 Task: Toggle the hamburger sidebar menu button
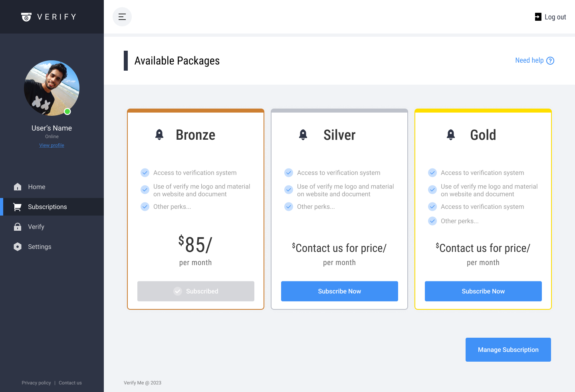[x=122, y=17]
